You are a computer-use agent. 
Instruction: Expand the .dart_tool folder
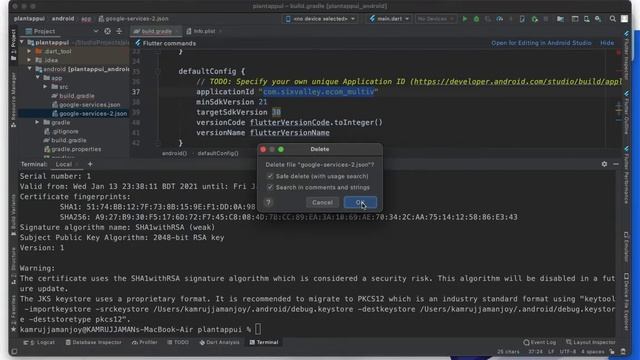[x=29, y=51]
